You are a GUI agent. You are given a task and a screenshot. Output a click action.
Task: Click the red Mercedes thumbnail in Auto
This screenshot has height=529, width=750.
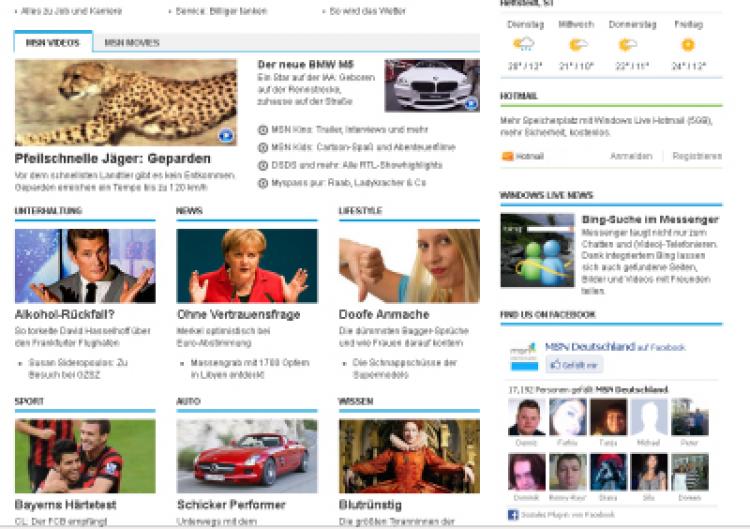point(247,455)
